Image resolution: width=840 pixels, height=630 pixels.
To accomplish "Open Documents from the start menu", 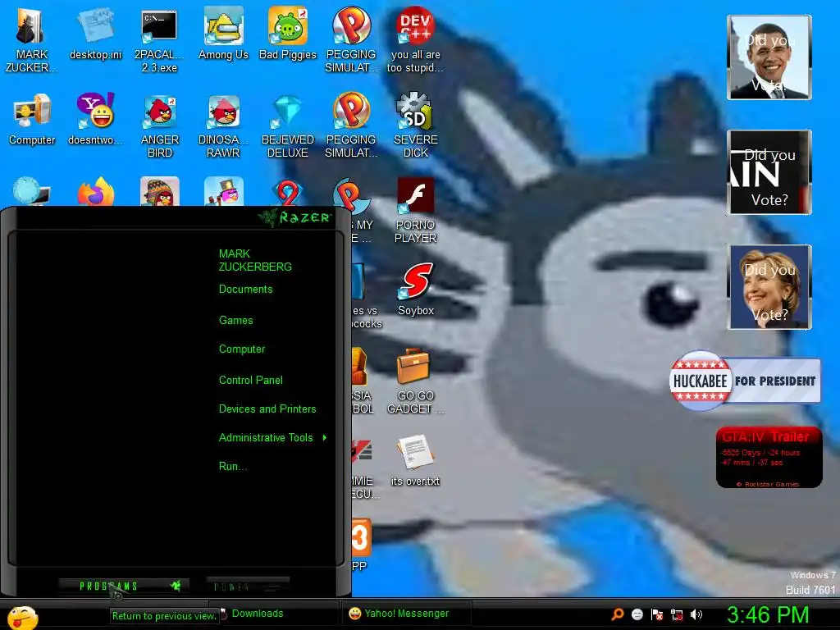I will [x=245, y=290].
